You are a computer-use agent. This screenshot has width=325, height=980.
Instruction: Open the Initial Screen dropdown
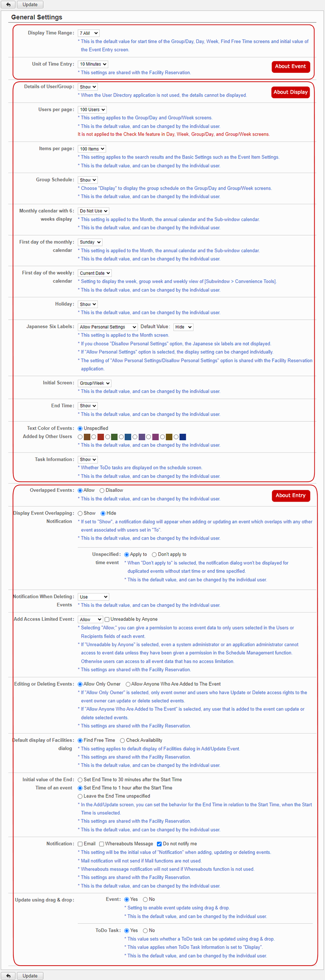tap(95, 383)
